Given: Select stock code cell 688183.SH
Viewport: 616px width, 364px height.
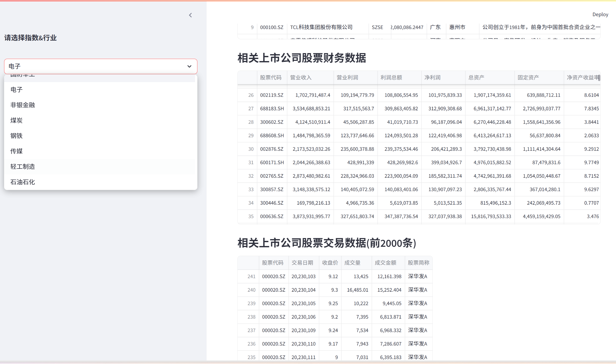Looking at the screenshot, I should 272,109.
